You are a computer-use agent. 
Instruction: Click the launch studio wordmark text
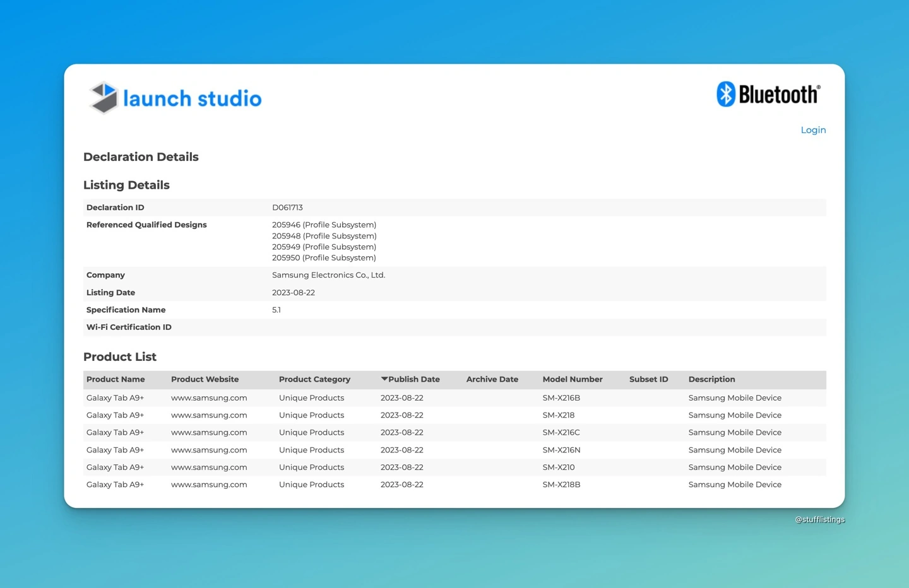coord(192,98)
